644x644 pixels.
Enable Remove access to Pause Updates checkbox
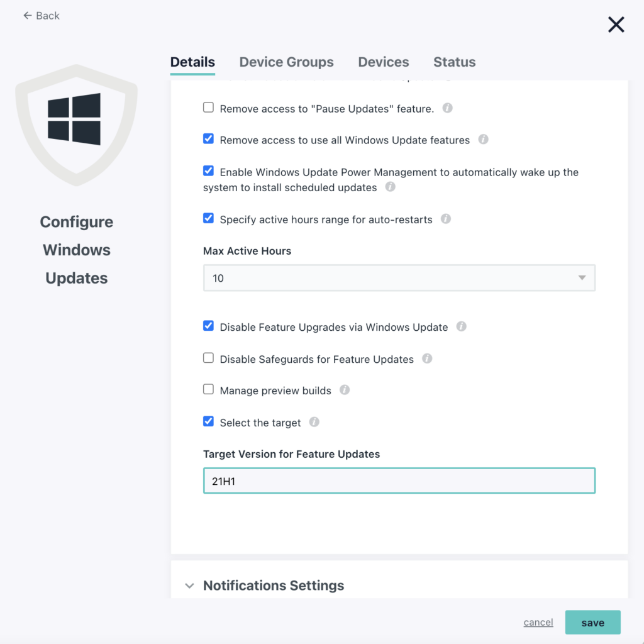(x=208, y=108)
